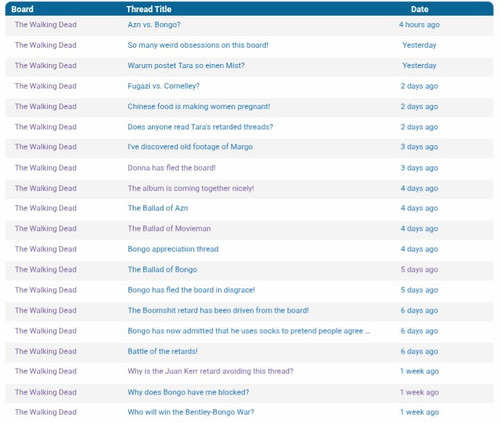
Task: Click the date of 'Donna has fled the board!' row
Action: pyautogui.click(x=419, y=168)
